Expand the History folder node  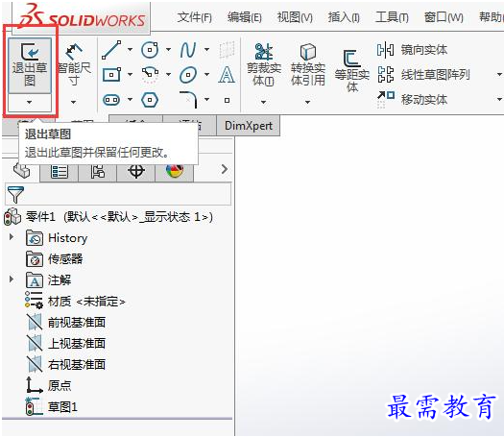point(12,237)
